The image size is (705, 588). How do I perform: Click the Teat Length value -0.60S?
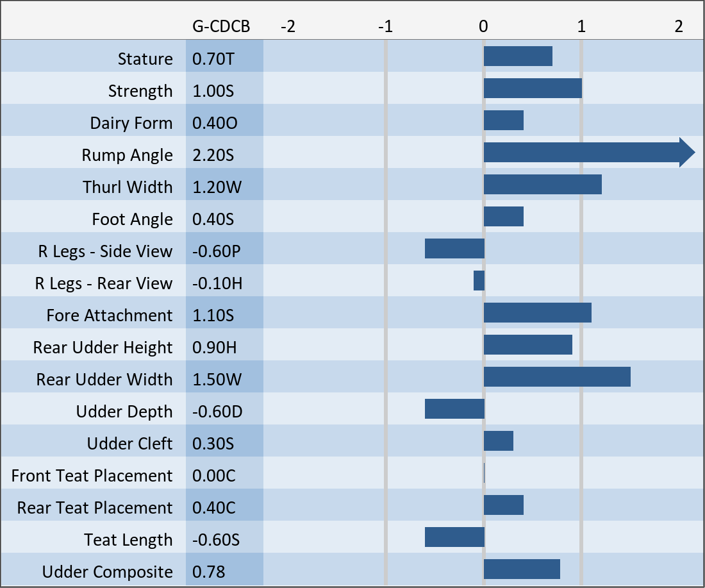[216, 540]
